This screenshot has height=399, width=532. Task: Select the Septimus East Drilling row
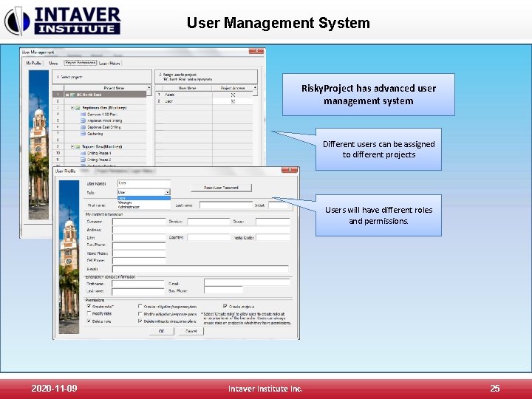100,127
